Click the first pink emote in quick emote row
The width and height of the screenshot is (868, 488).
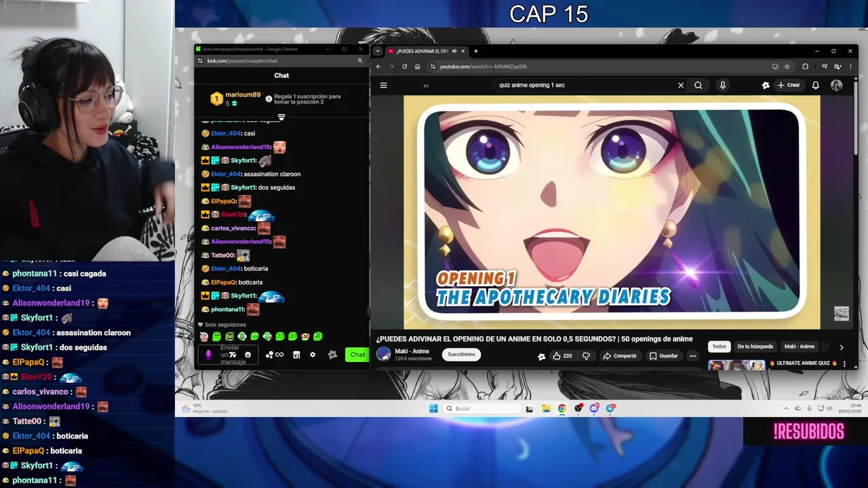[204, 336]
